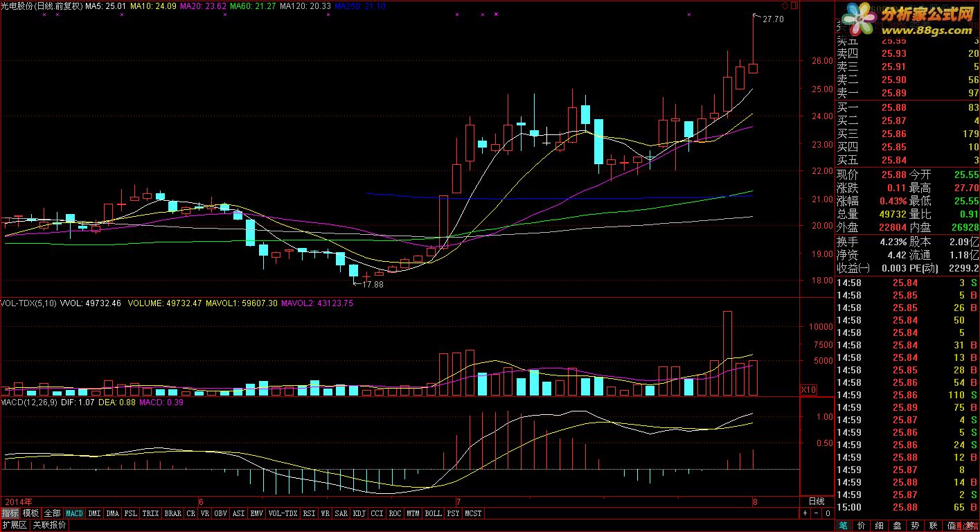Image resolution: width=980 pixels, height=532 pixels.
Task: Click the 卖四 price 25.93
Action: tap(893, 53)
